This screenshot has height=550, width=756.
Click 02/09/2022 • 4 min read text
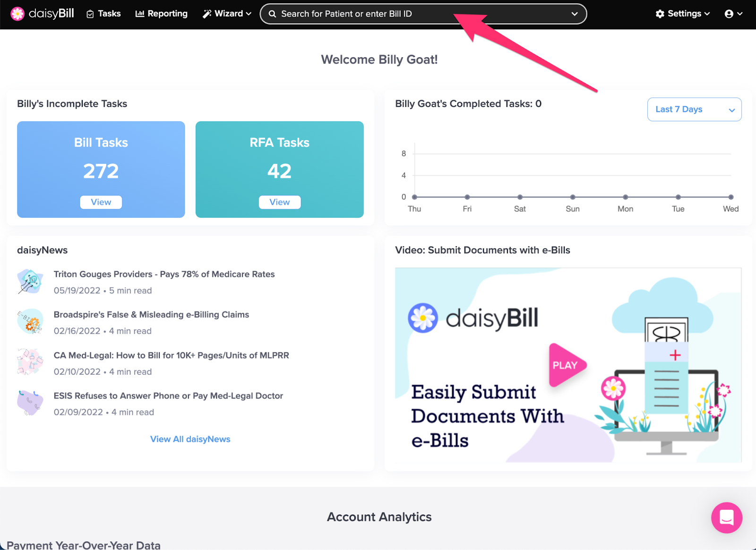click(104, 412)
